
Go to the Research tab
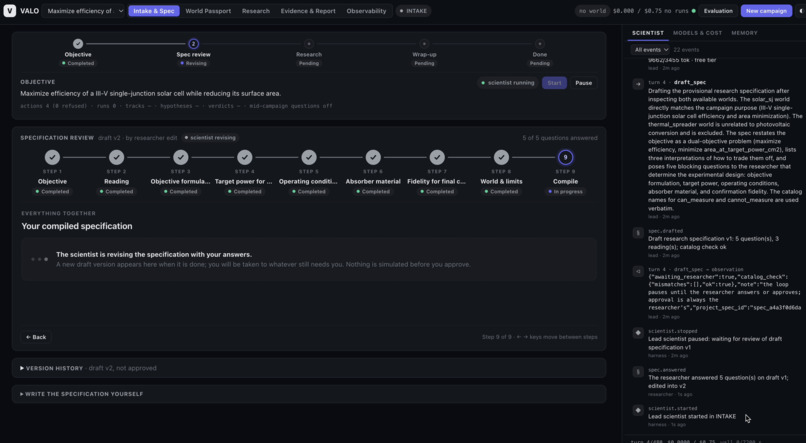point(255,11)
